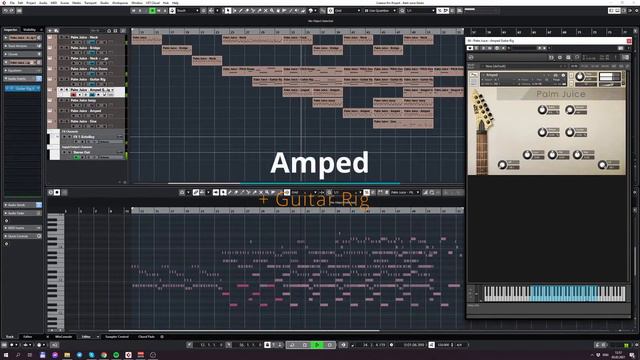This screenshot has height=360, width=640.
Task: Open the Use Quantize dropdown
Action: click(x=380, y=11)
